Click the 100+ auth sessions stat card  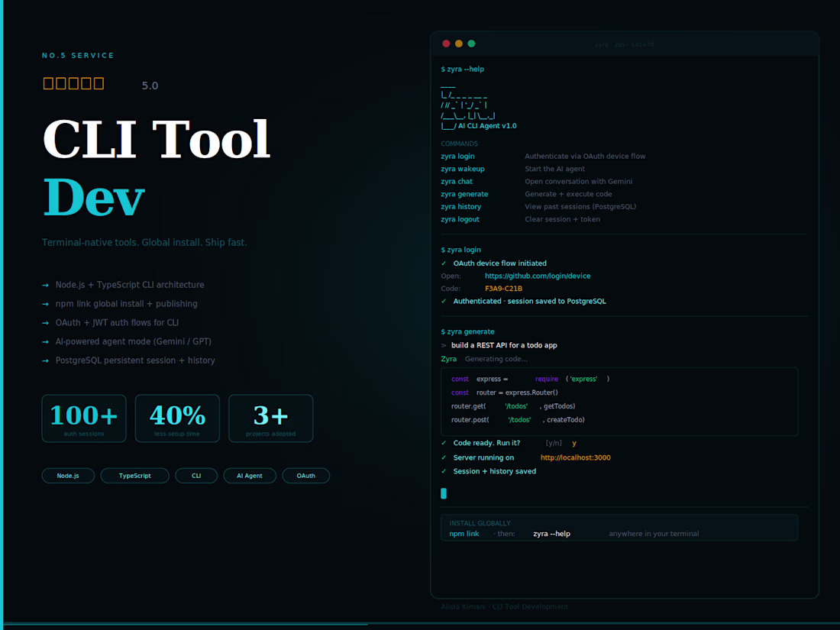pyautogui.click(x=84, y=418)
